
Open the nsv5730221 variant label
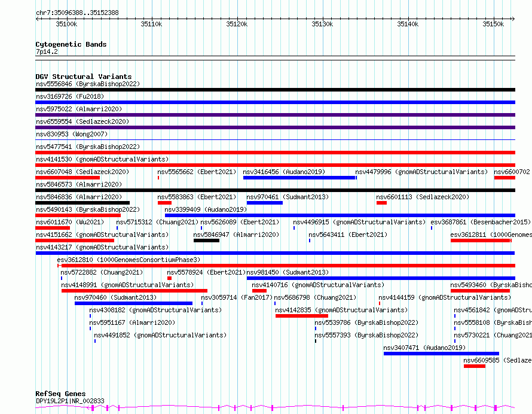pos(493,335)
